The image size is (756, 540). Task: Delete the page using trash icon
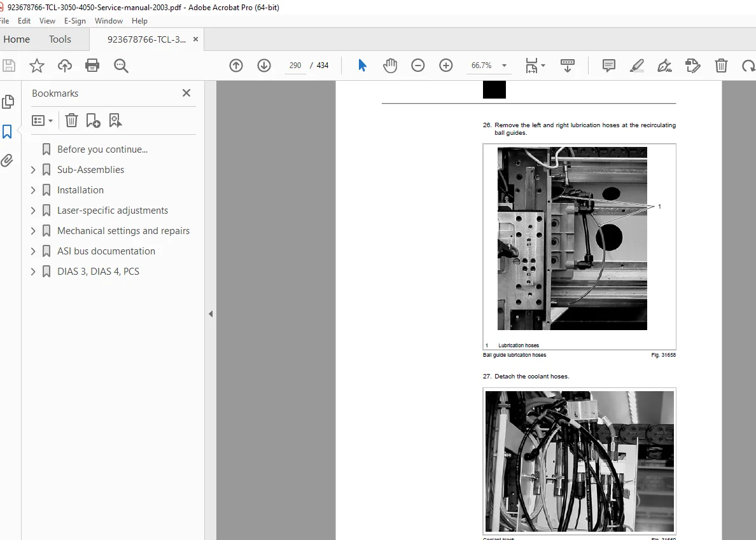click(x=721, y=66)
